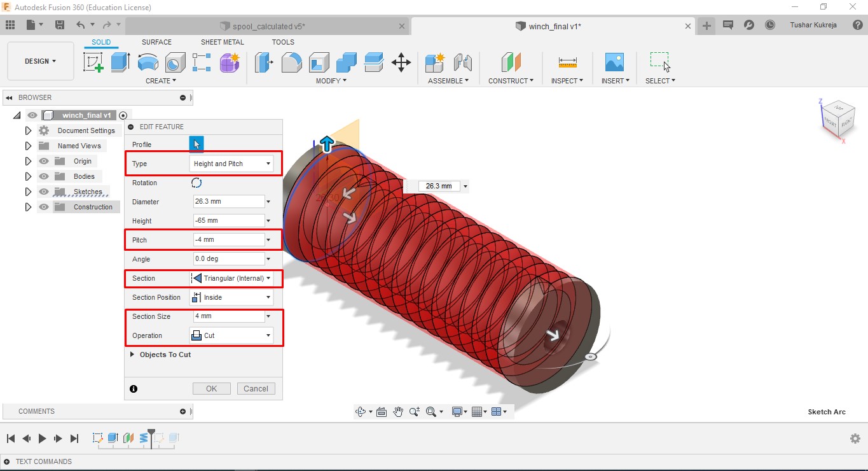868x471 pixels.
Task: Select the Move/Copy arrows icon
Action: (401, 62)
